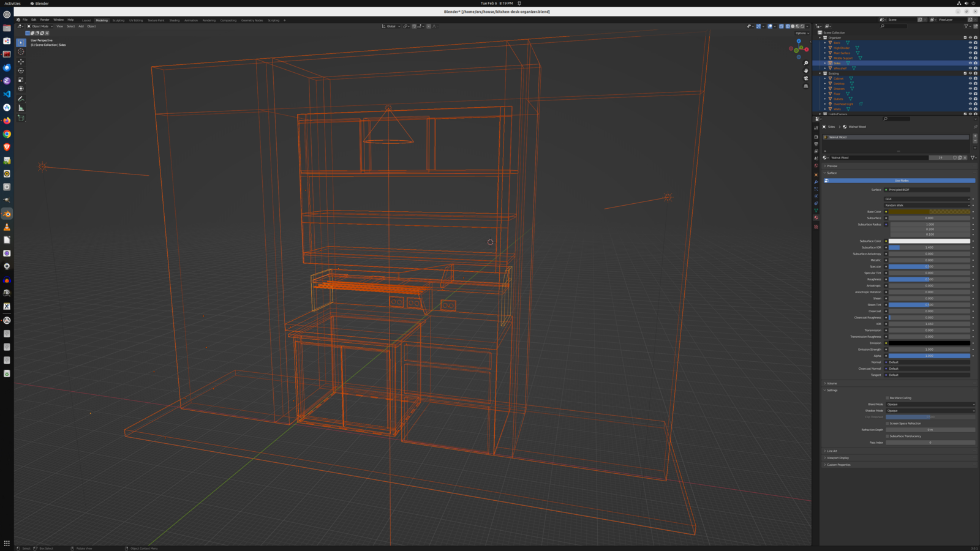The width and height of the screenshot is (980, 551).
Task: Open the Object Mode dropdown
Action: (x=40, y=26)
